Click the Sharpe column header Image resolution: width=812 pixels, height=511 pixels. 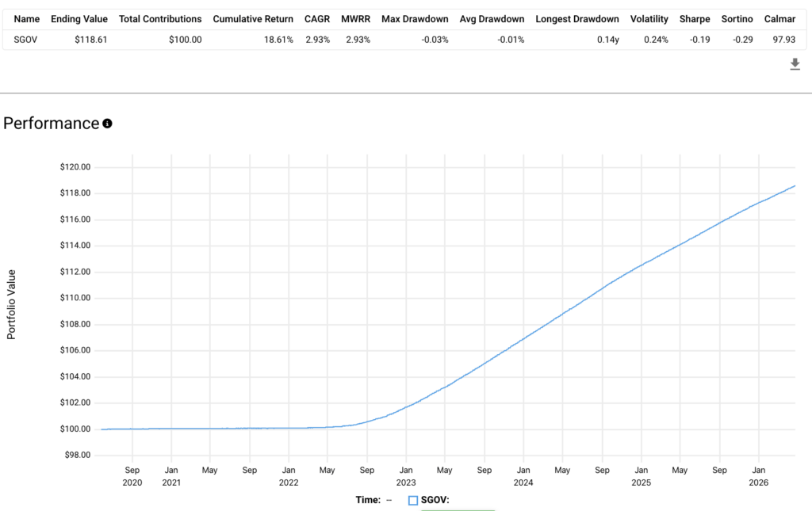pyautogui.click(x=695, y=19)
